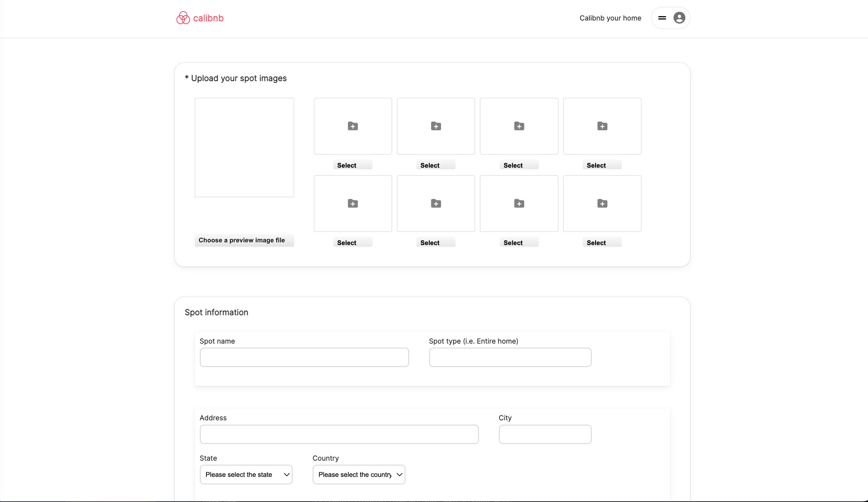The height and width of the screenshot is (502, 868).
Task: Click the Spot name input field
Action: point(304,357)
